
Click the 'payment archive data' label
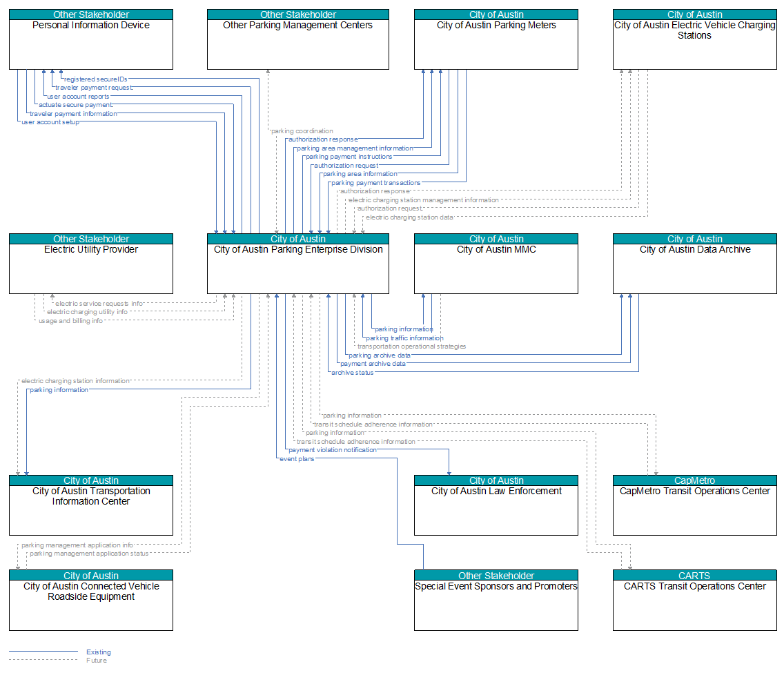point(373,364)
